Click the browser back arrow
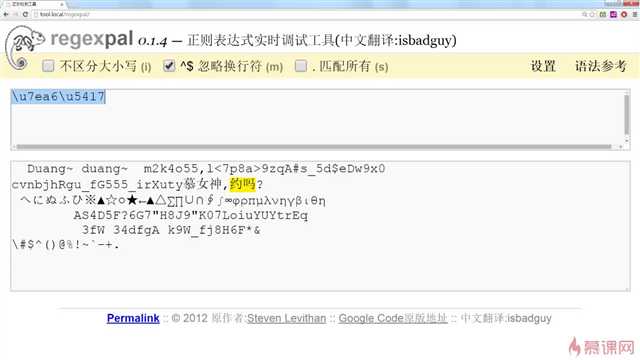This screenshot has width=640, height=360. [6, 14]
